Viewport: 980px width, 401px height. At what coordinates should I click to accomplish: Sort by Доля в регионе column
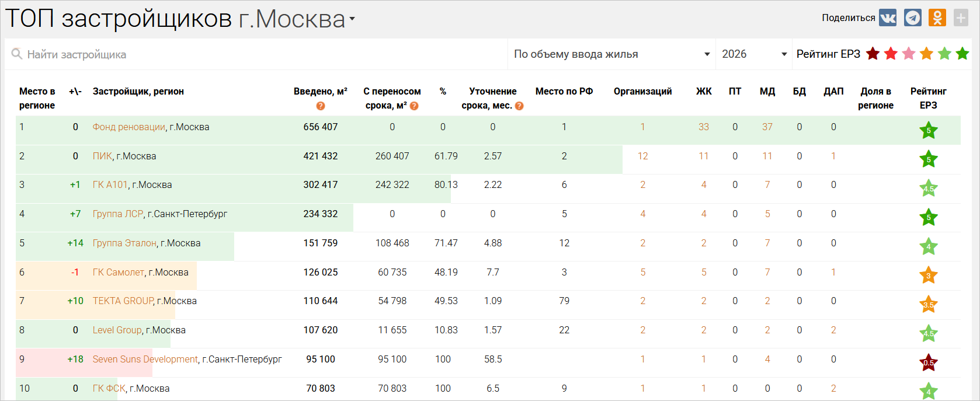click(x=875, y=98)
